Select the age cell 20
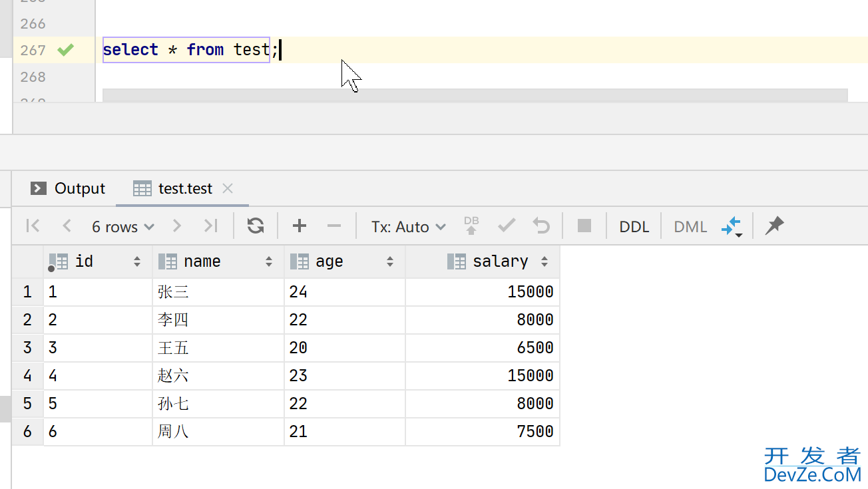Screen dimensions: 868x489 345,347
